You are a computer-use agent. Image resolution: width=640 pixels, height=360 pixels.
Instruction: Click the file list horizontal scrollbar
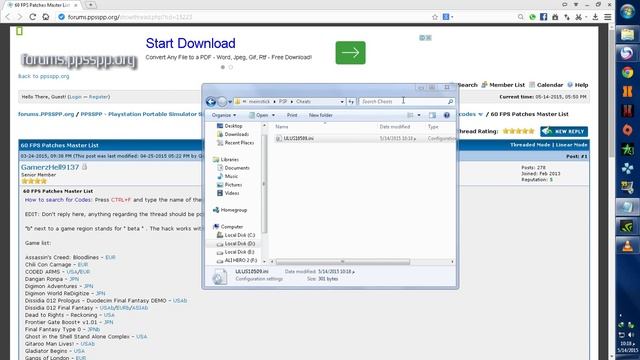click(x=343, y=262)
